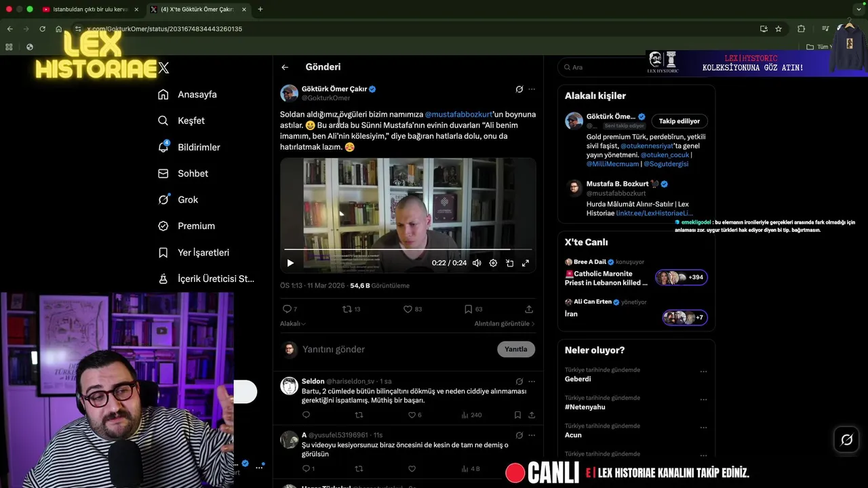The image size is (868, 488).
Task: Open Yer İşaretleri bookmarks
Action: (x=193, y=252)
